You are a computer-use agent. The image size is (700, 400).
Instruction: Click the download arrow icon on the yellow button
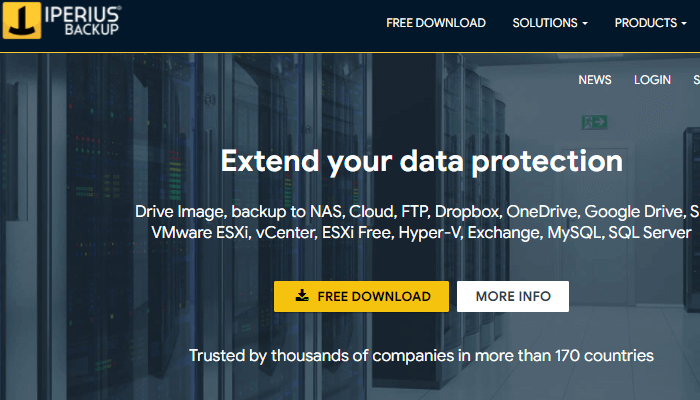[x=302, y=296]
